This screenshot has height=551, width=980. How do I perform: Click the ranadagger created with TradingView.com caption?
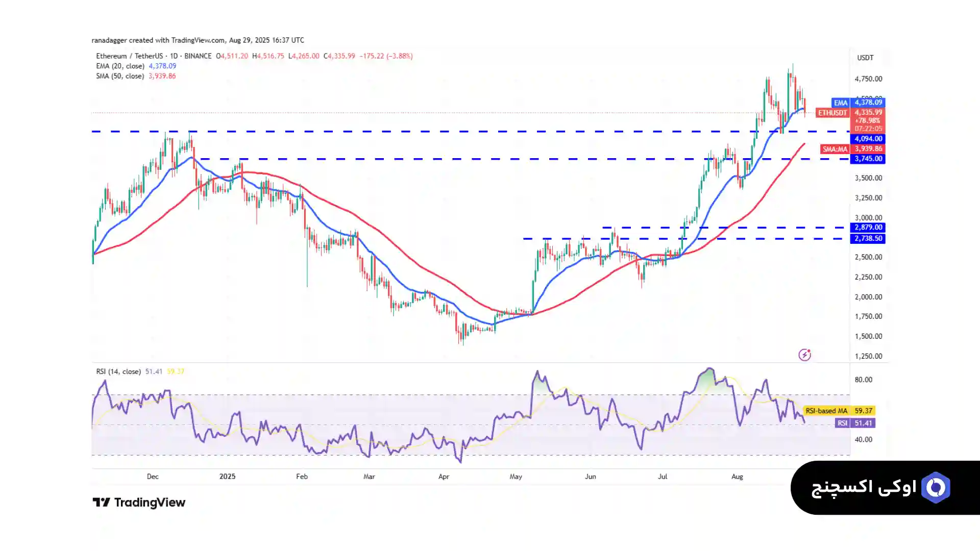[x=198, y=40]
